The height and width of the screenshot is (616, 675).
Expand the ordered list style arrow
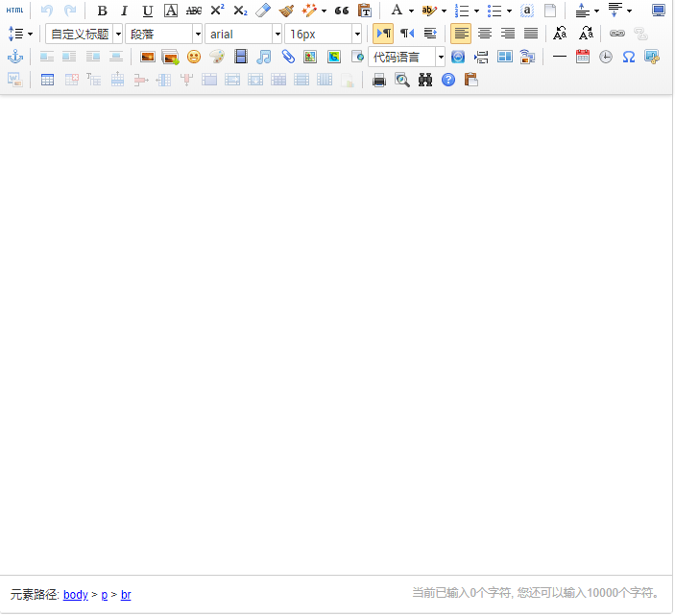pyautogui.click(x=476, y=11)
